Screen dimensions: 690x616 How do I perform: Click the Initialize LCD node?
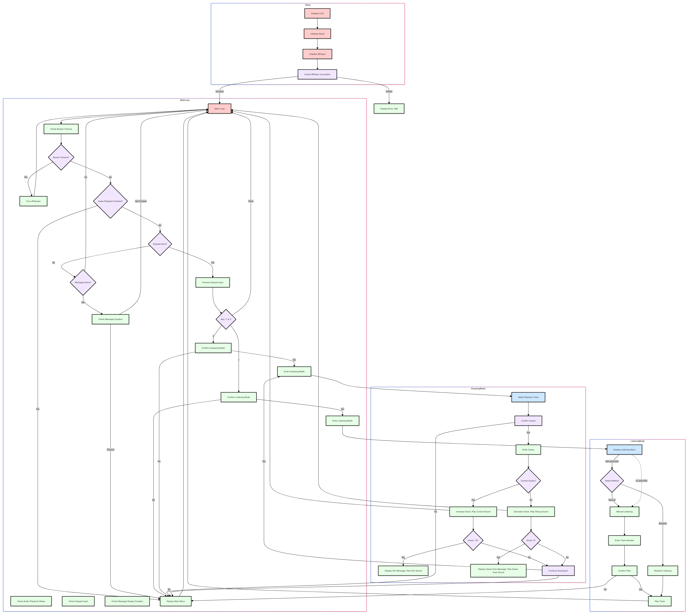(x=317, y=13)
